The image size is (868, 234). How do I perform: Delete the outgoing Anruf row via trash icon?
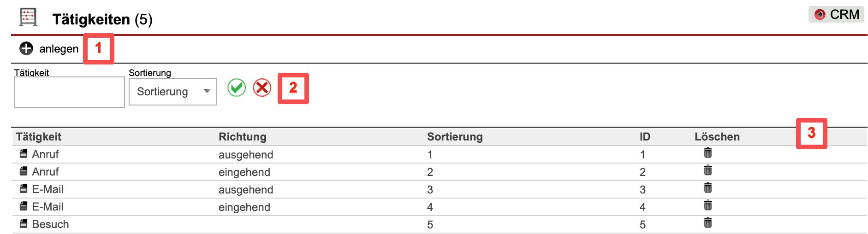[708, 153]
